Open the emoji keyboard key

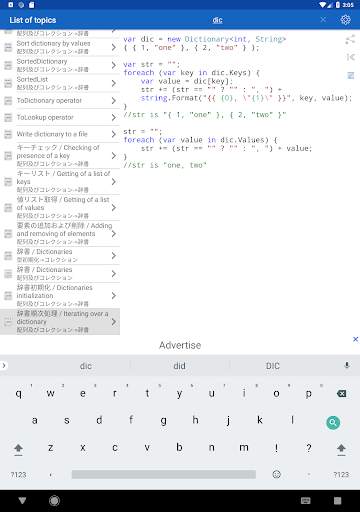pyautogui.click(x=277, y=474)
